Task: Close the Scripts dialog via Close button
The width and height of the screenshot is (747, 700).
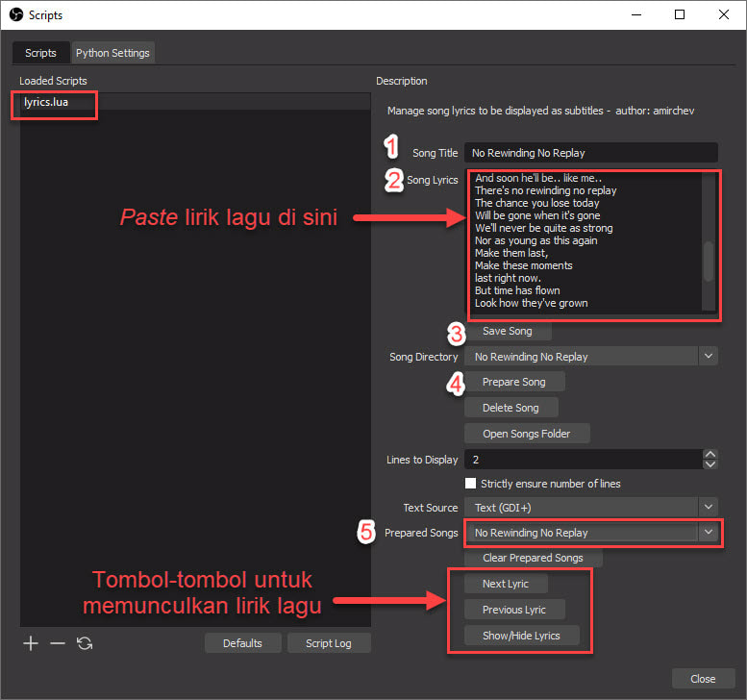Action: click(703, 678)
